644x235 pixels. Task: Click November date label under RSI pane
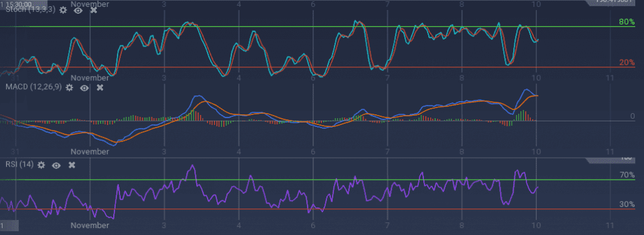90,225
